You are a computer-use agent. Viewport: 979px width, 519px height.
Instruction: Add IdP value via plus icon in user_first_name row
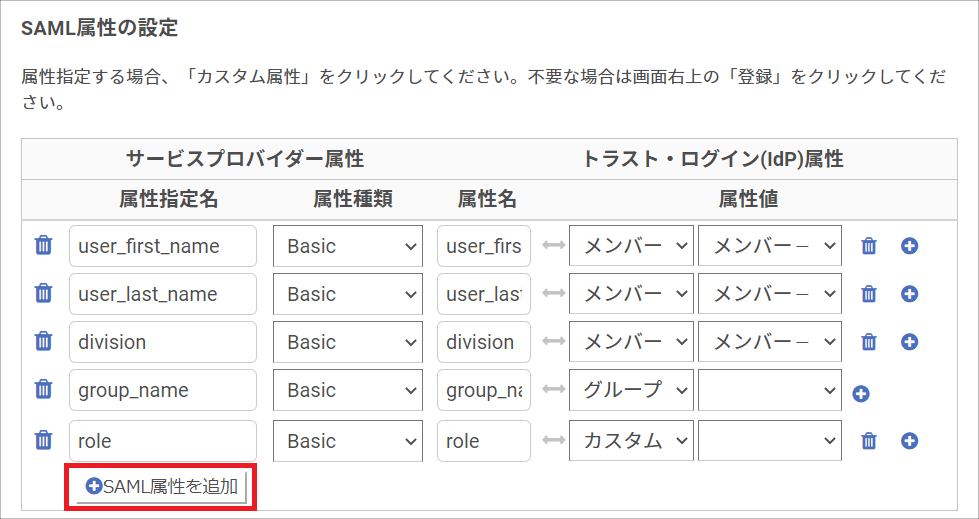910,246
